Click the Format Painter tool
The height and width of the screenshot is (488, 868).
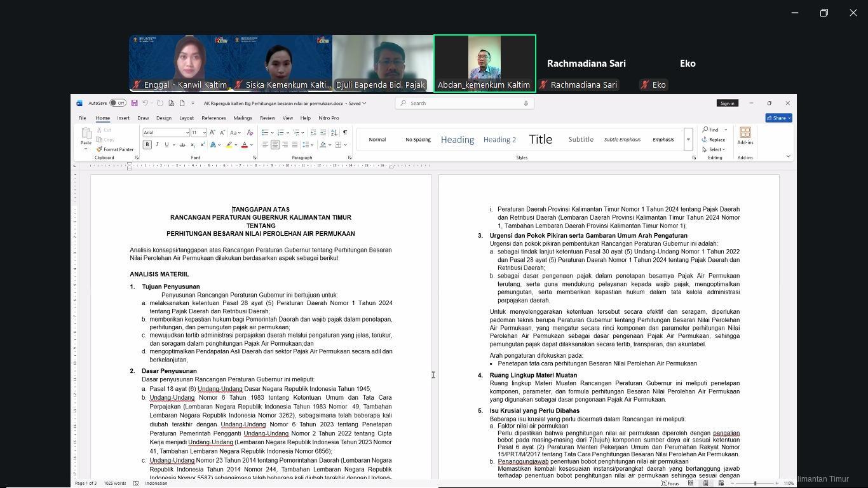click(x=115, y=149)
